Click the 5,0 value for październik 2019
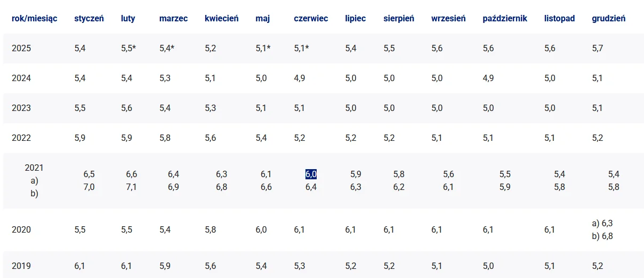644x278 pixels. pyautogui.click(x=488, y=266)
